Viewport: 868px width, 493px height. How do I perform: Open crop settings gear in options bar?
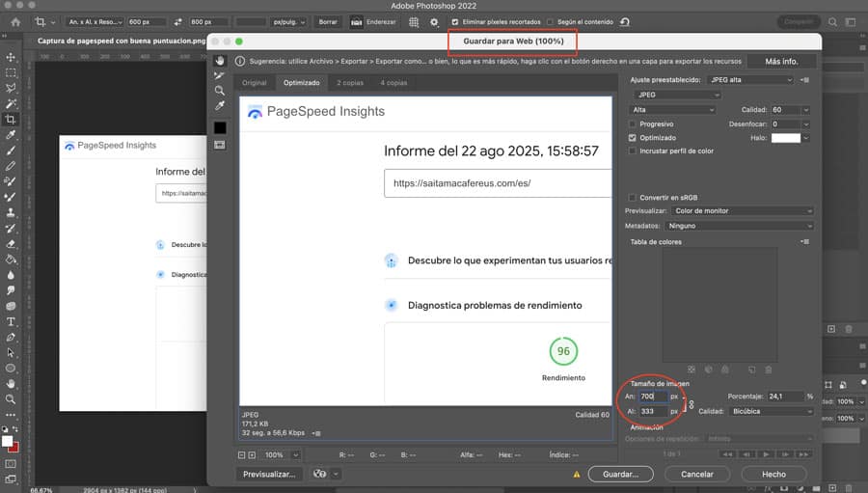coord(434,22)
